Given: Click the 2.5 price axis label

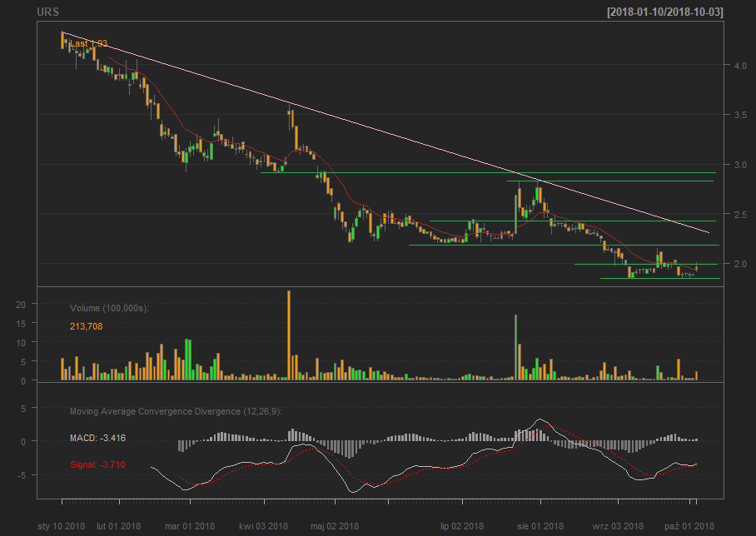Looking at the screenshot, I should (740, 214).
